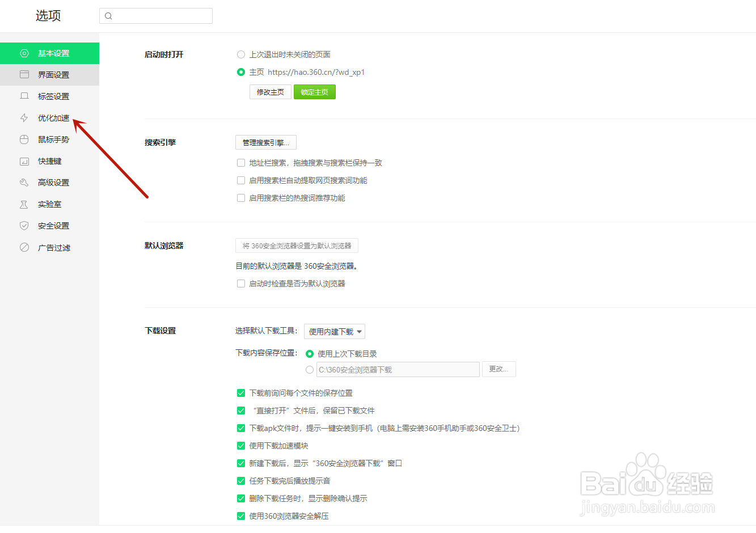Image resolution: width=756 pixels, height=533 pixels.
Task: Open 优化加速 settings
Action: tap(49, 118)
